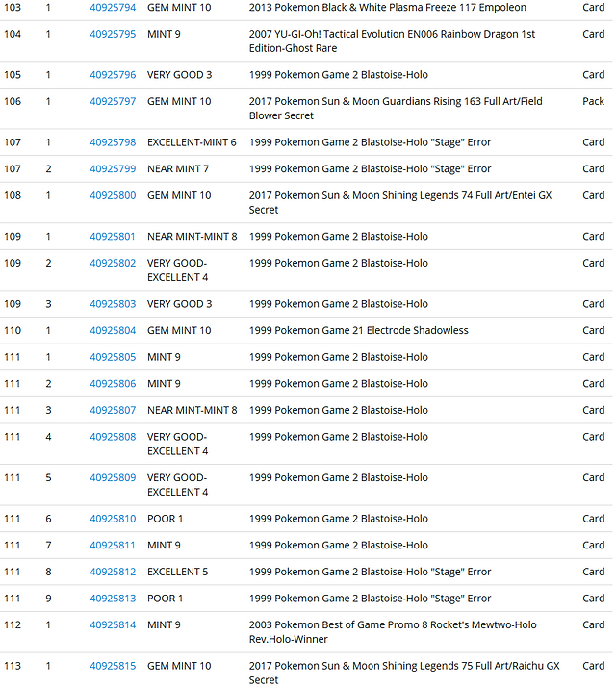Viewport: 616px width, 688px height.
Task: Select the Electrode Shadowless description
Action: point(358,330)
